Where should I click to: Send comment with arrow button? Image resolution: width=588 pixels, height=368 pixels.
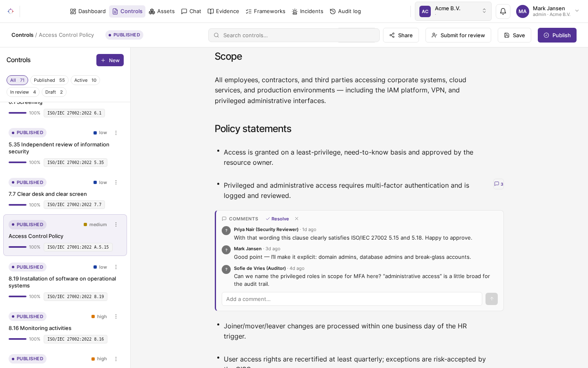(x=492, y=299)
